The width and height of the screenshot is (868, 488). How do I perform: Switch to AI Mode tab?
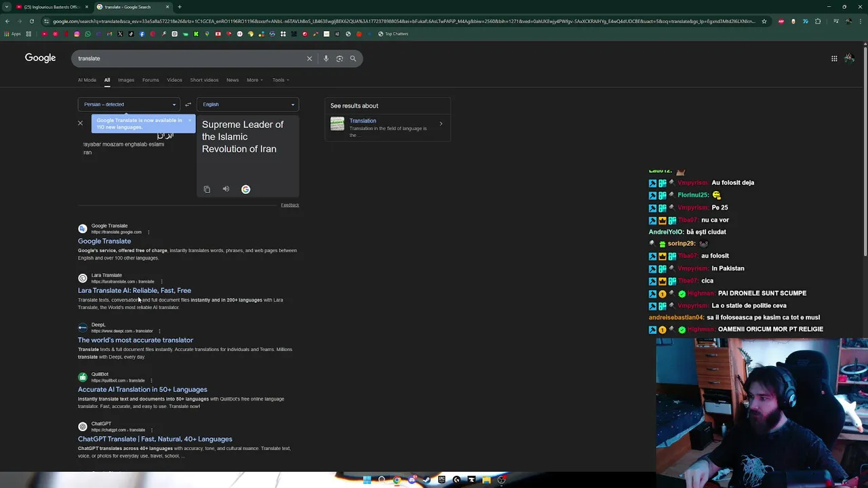[87, 80]
